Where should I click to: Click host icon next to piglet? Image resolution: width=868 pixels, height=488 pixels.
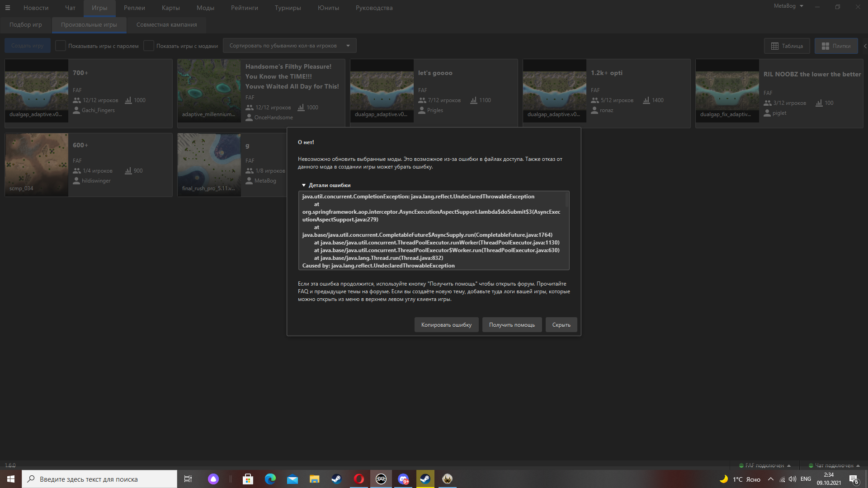767,113
